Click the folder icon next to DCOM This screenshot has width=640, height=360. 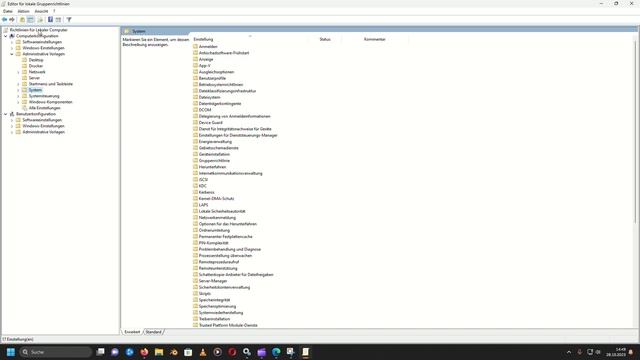196,110
